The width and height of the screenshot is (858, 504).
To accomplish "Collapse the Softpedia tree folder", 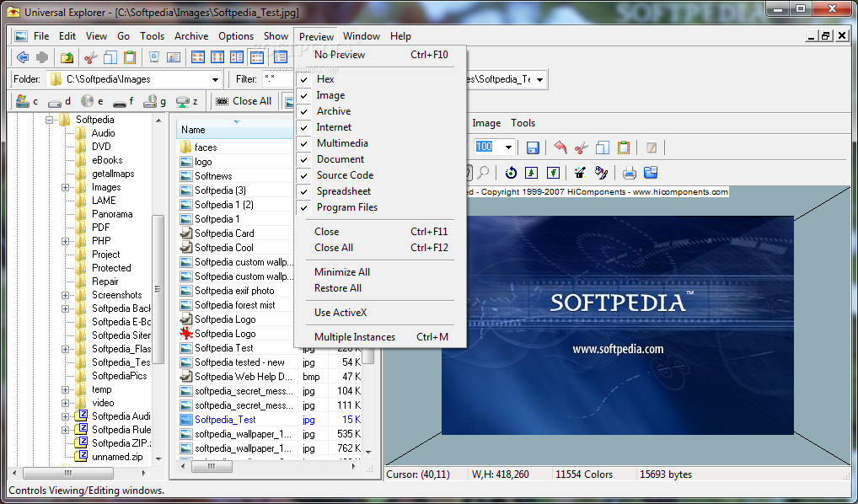I will click(50, 120).
